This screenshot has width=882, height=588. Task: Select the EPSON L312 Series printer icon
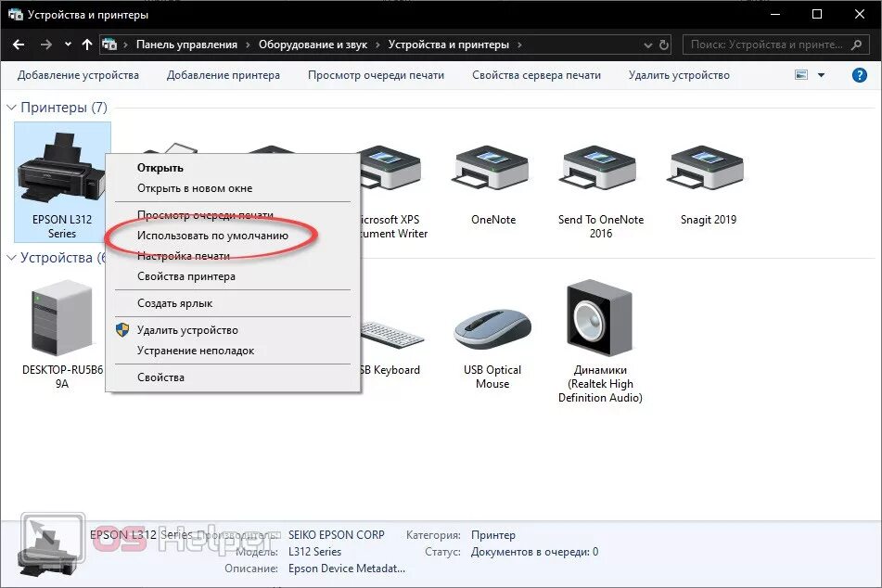pos(62,169)
